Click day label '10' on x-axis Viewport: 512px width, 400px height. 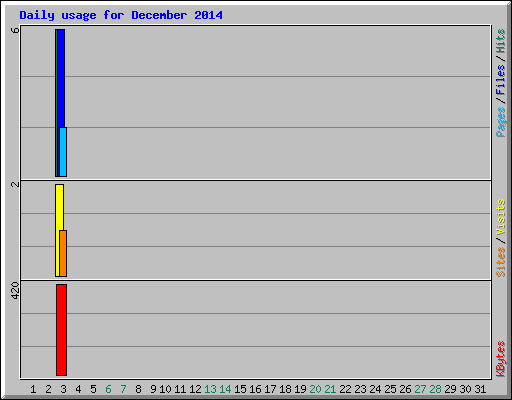(165, 389)
